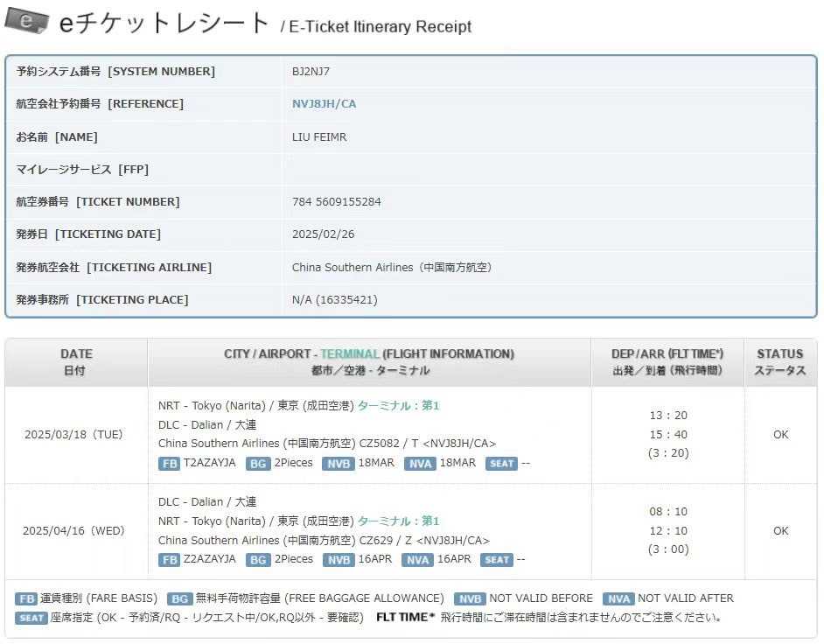
Task: Click NVB badge next to 18MAR
Action: pyautogui.click(x=339, y=463)
